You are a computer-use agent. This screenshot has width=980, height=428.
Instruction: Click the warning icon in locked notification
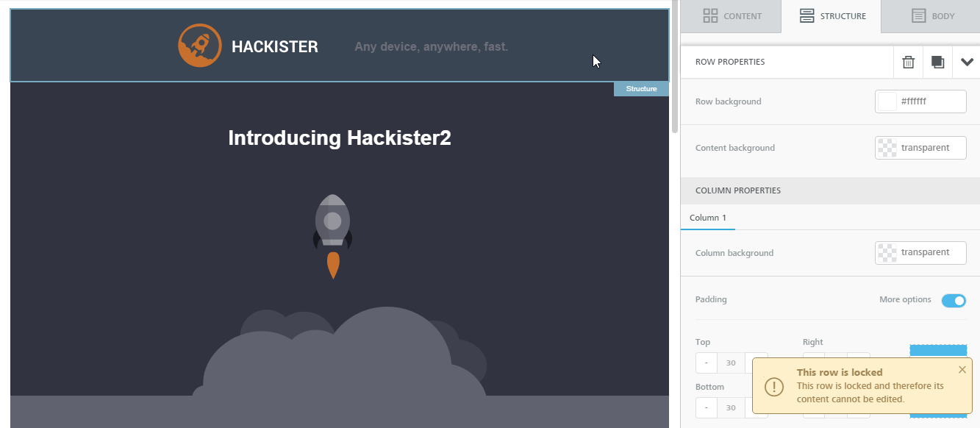click(774, 386)
